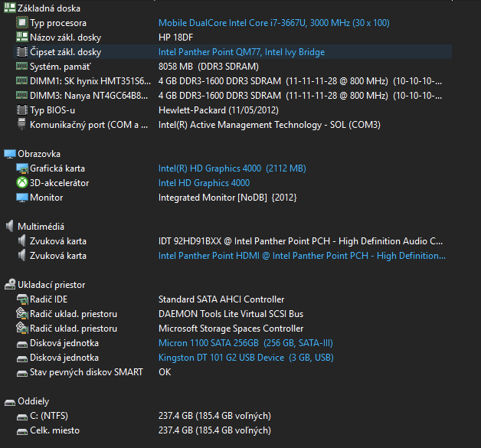481x448 pixels.
Task: Select the Standard SATA AHCI Controller value
Action: click(x=221, y=299)
